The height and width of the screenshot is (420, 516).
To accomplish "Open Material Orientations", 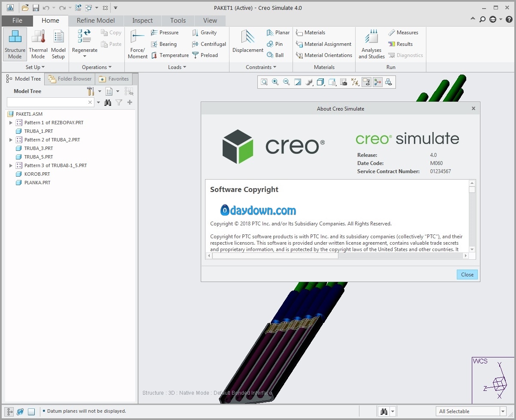I will (x=324, y=55).
